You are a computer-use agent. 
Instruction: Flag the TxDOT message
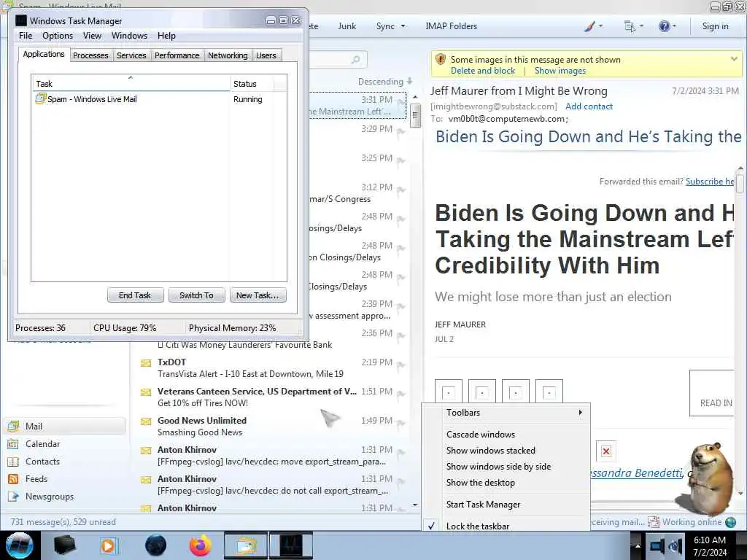click(400, 365)
